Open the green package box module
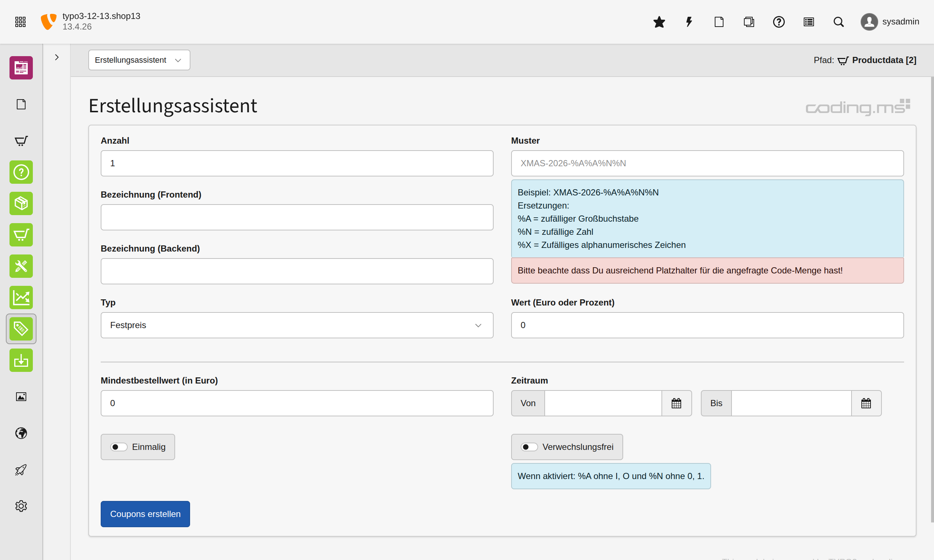The width and height of the screenshot is (934, 560). tap(21, 203)
